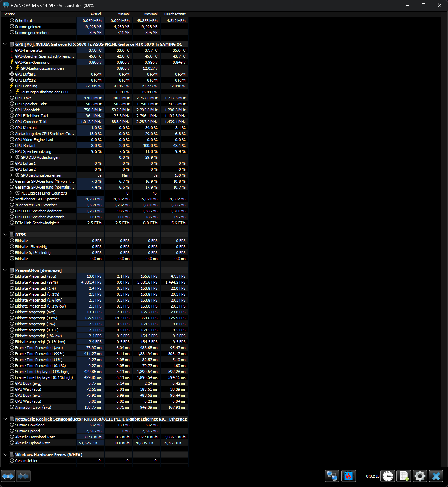Click the Aktuell column header
448x487 pixels.
click(x=90, y=14)
